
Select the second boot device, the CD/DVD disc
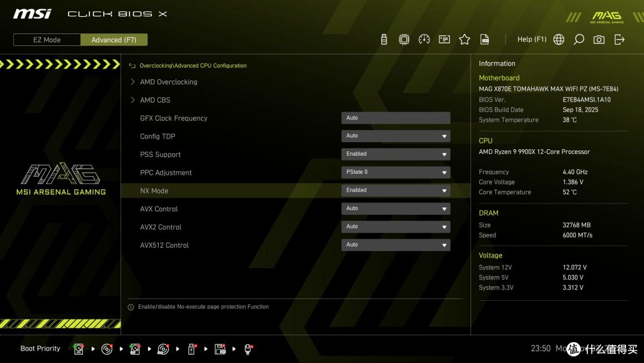point(107,349)
